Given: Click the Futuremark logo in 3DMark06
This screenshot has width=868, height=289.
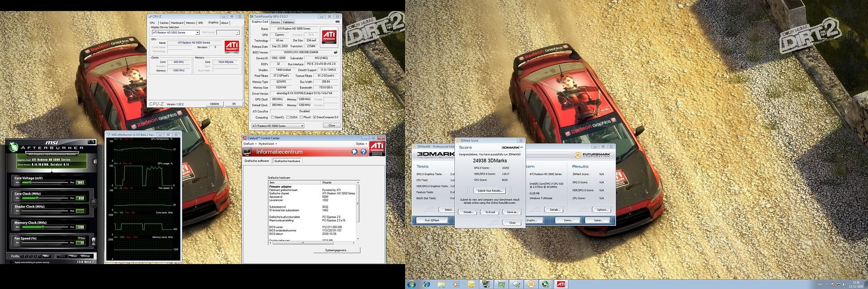Looking at the screenshot, I should pos(593,155).
